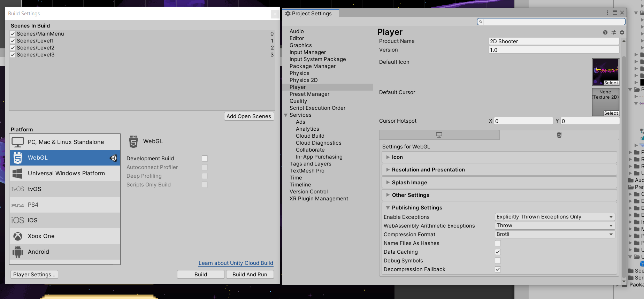Open the Audio settings category

pyautogui.click(x=297, y=31)
